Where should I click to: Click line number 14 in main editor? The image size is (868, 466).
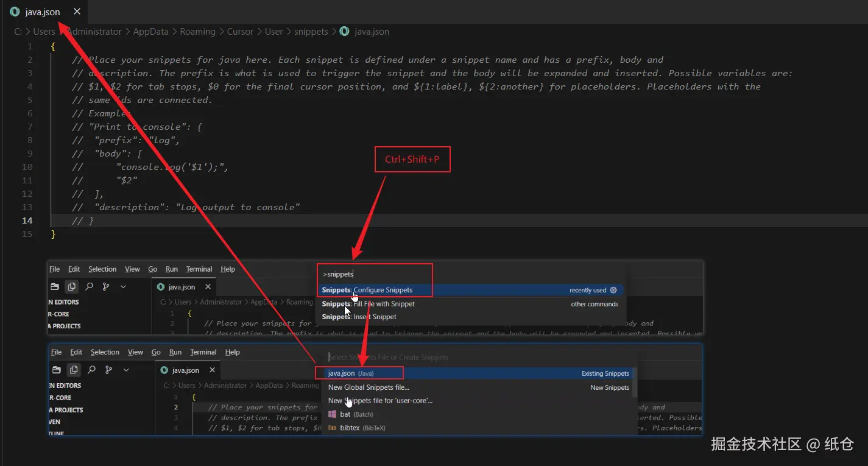[x=27, y=221]
